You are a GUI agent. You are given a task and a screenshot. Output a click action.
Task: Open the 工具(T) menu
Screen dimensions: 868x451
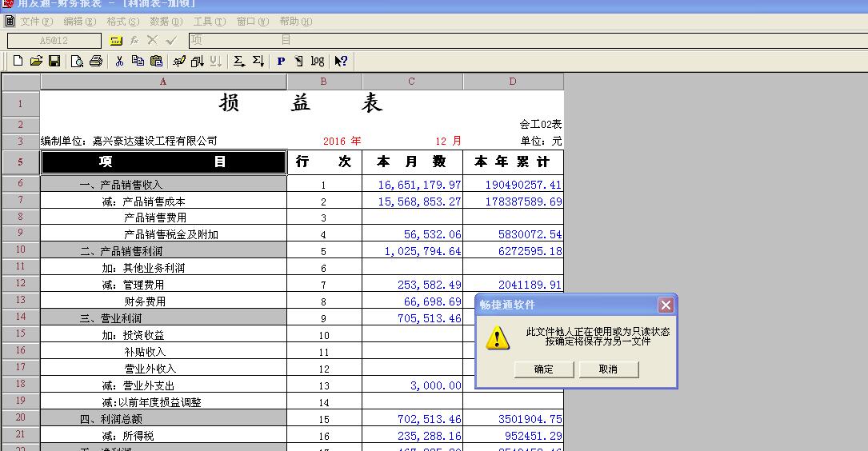pos(210,21)
